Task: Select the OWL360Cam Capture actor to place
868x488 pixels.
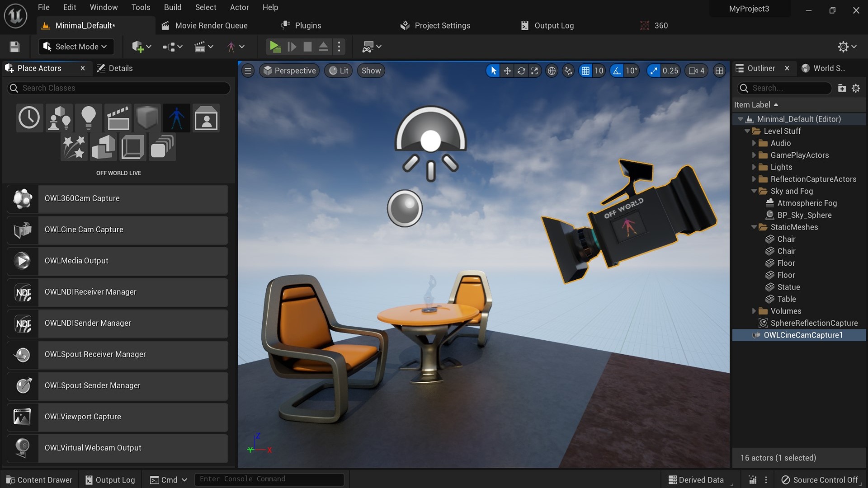Action: tap(118, 198)
